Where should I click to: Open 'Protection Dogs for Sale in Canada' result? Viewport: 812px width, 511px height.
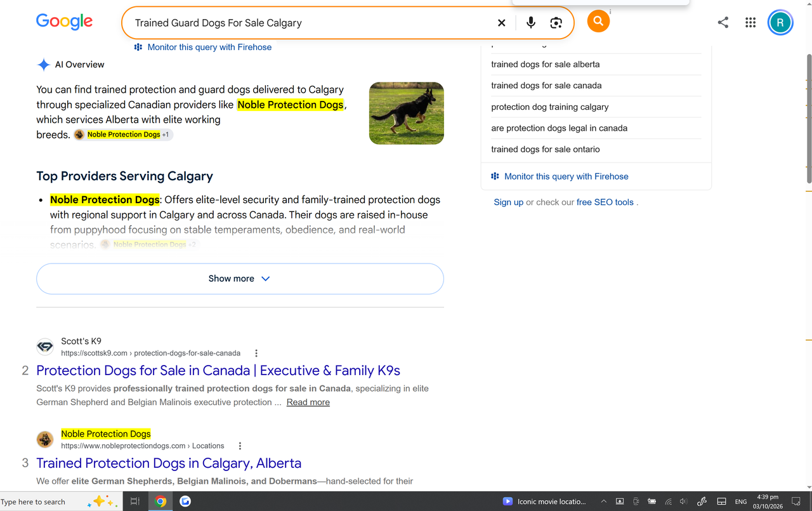(x=218, y=371)
